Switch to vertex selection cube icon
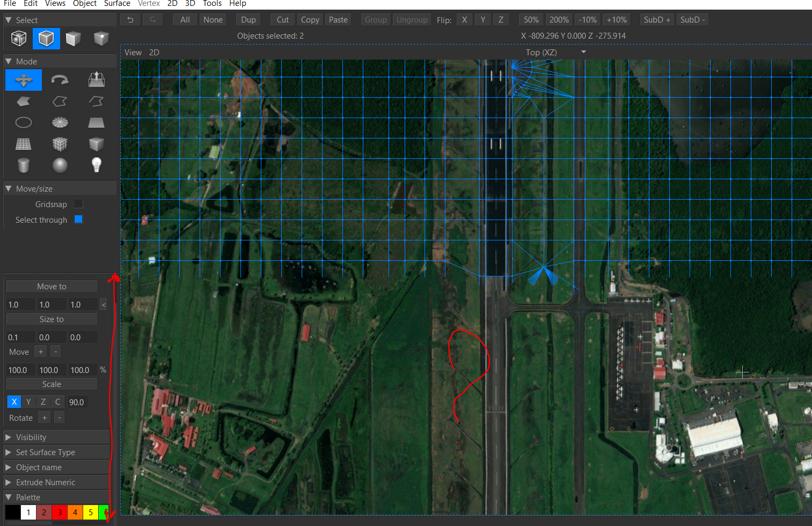 point(101,39)
